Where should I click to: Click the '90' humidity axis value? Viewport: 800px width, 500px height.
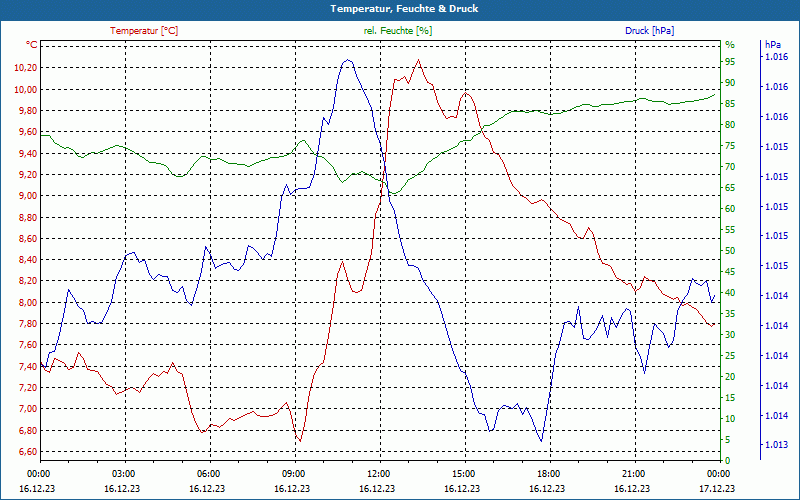click(x=730, y=83)
